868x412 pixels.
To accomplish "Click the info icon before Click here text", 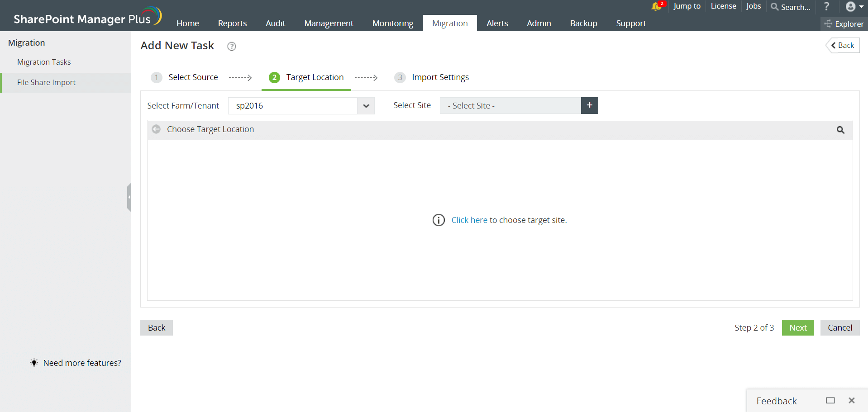I will [x=438, y=220].
